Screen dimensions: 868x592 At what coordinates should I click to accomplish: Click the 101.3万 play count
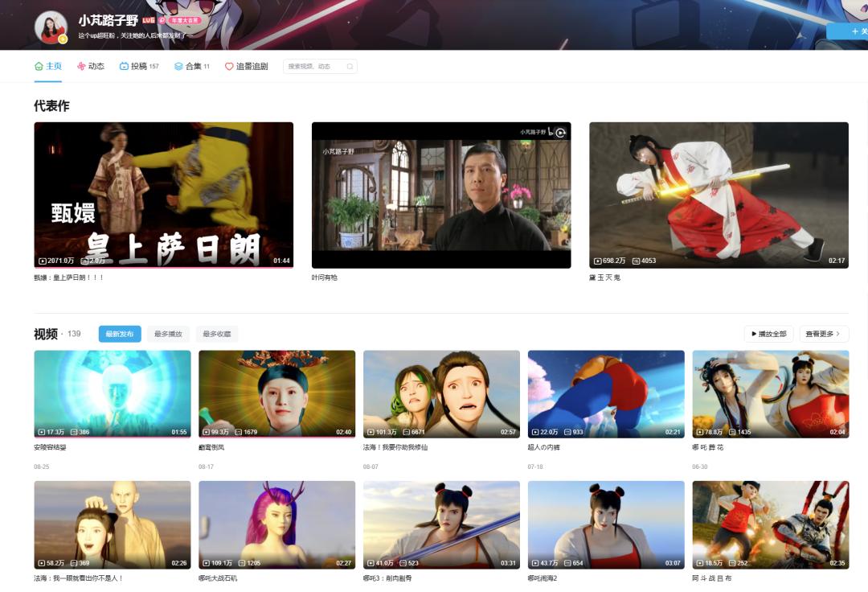(x=383, y=432)
